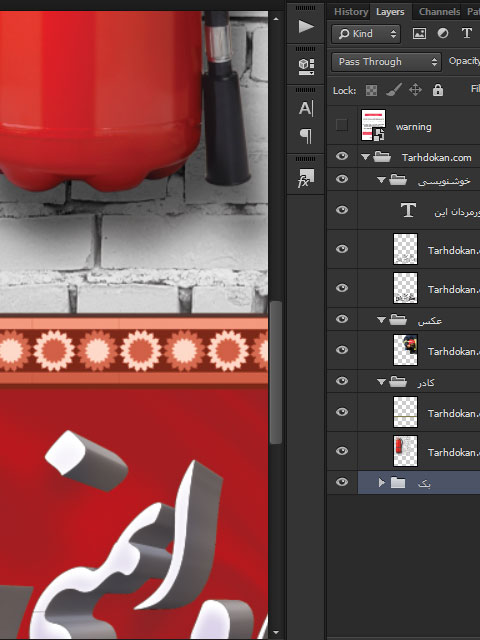Image resolution: width=480 pixels, height=640 pixels.
Task: Hide the fire extinguisher thumbnail layer
Action: coord(342,451)
